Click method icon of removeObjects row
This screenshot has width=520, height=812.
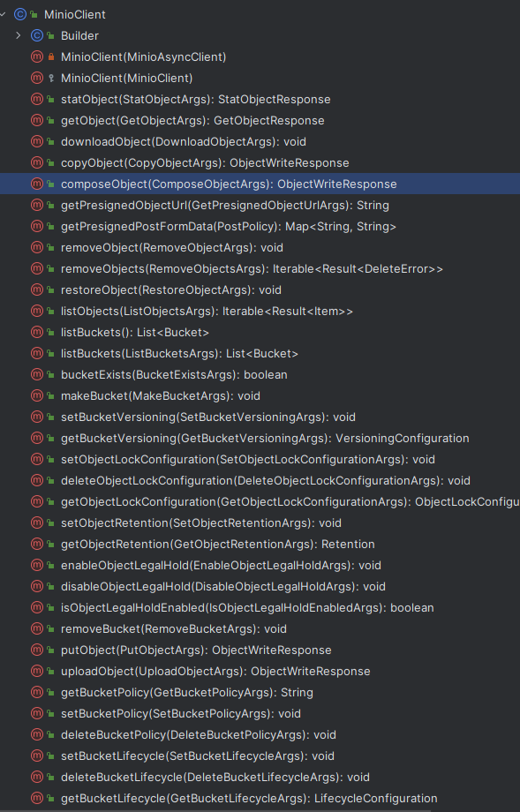click(x=37, y=269)
